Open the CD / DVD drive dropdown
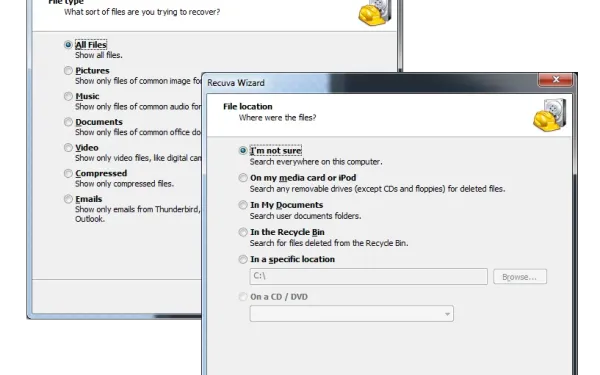 pos(352,313)
